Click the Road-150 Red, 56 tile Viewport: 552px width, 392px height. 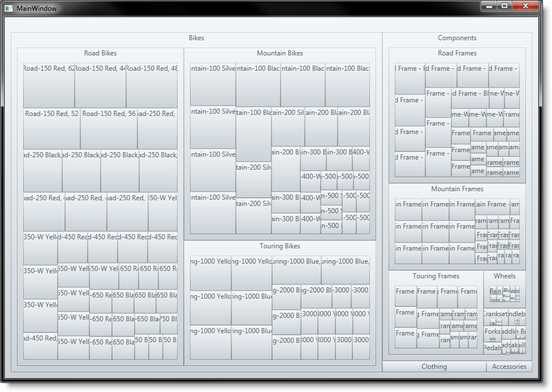[x=109, y=129]
